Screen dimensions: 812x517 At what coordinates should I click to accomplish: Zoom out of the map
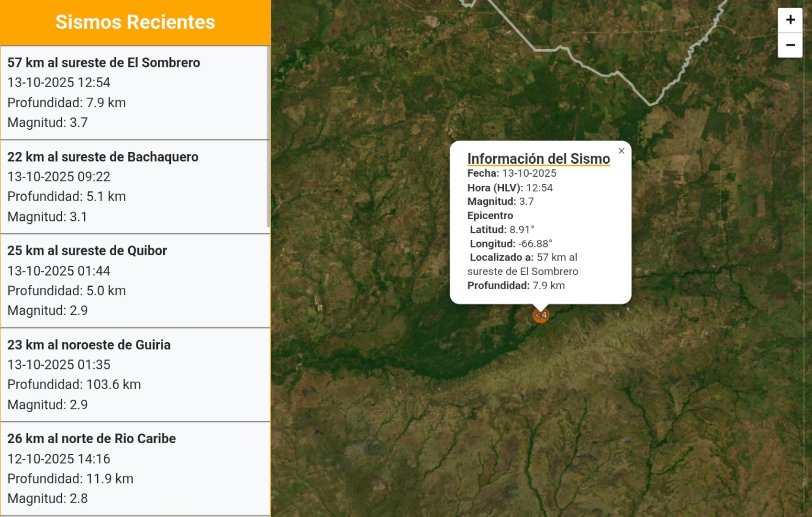pos(790,45)
